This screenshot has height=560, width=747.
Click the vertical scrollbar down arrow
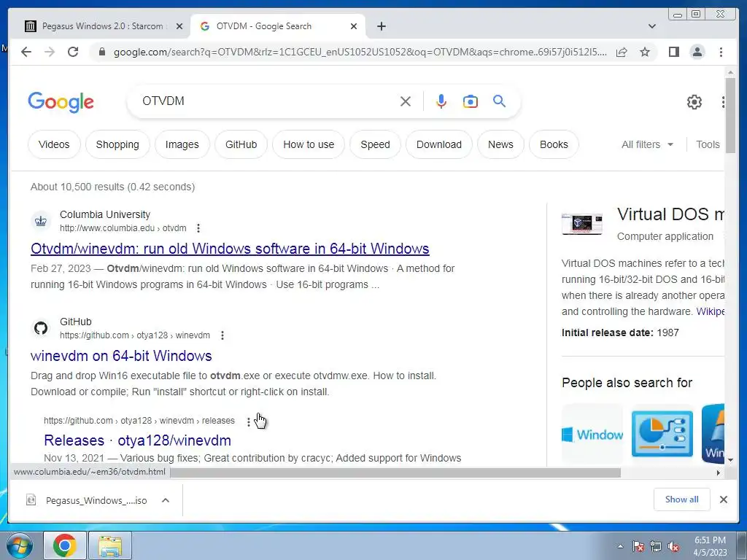730,460
